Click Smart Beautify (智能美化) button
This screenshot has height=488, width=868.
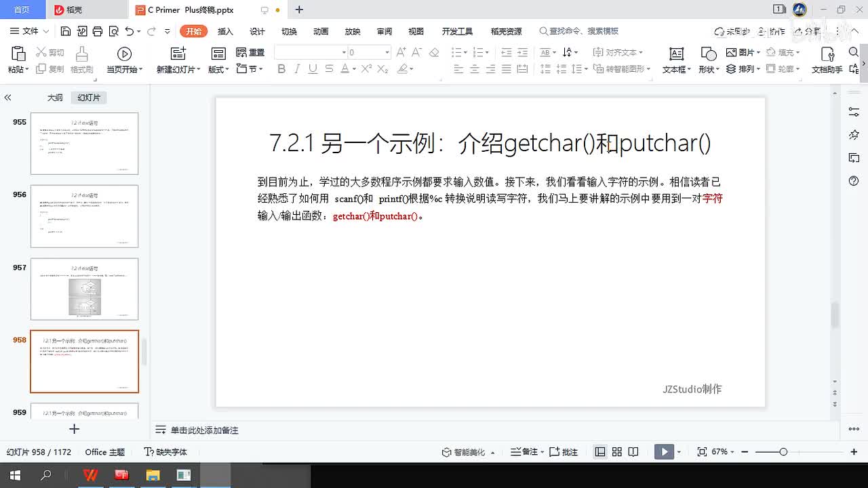coord(469,452)
